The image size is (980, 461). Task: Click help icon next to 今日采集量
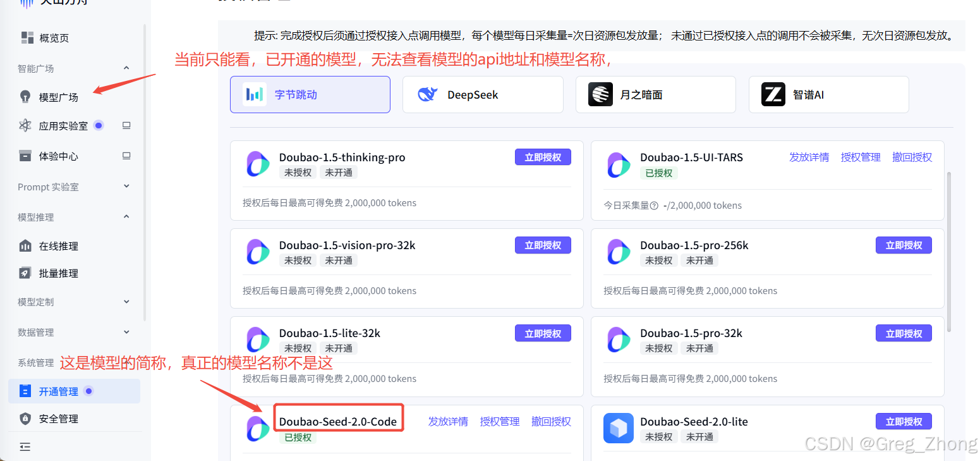pos(654,206)
